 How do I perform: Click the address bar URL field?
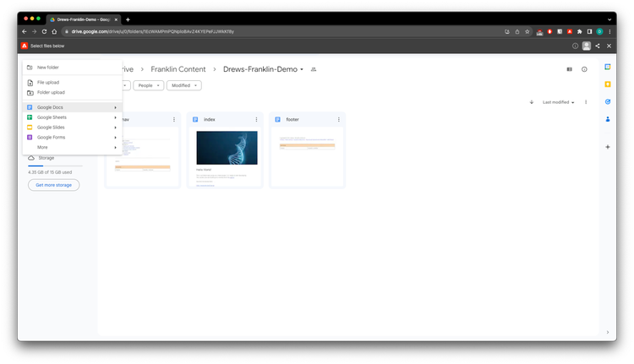click(283, 31)
